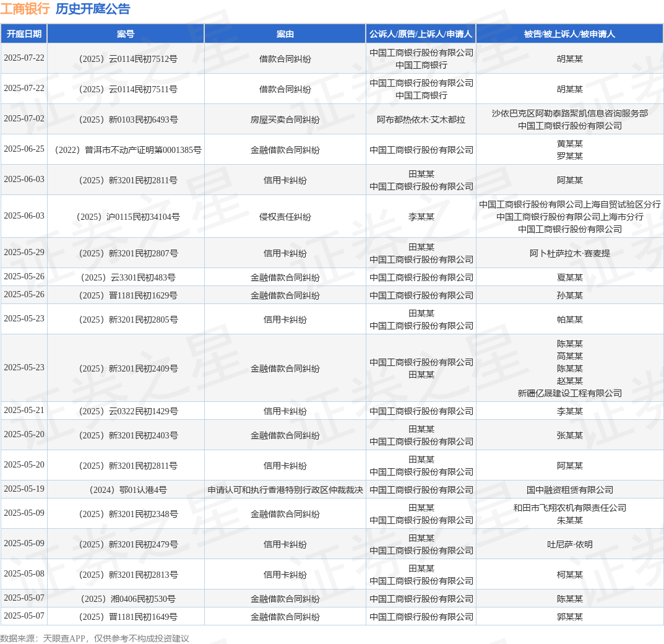The image size is (664, 644).
Task: Click the date 2025-05-21
Action: (x=24, y=410)
